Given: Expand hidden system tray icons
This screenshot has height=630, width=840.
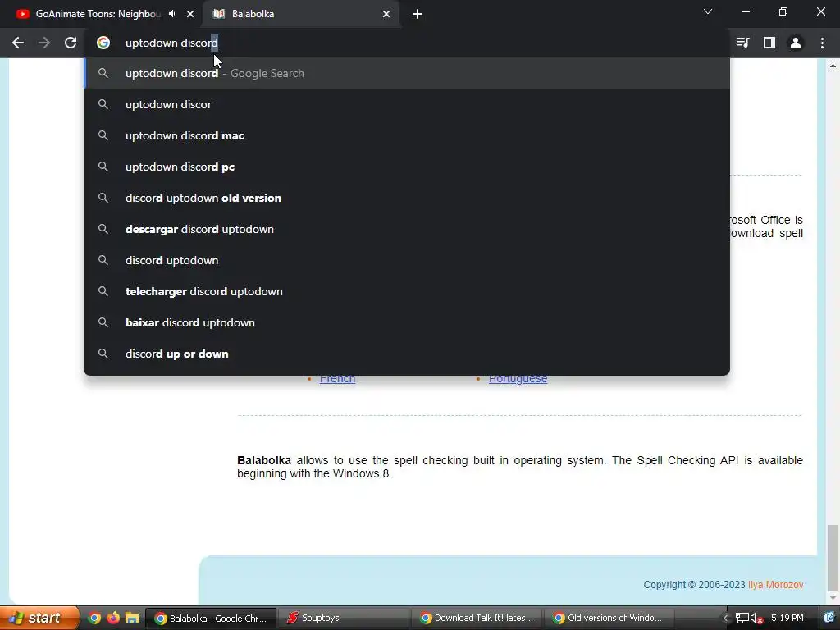Looking at the screenshot, I should (726, 619).
